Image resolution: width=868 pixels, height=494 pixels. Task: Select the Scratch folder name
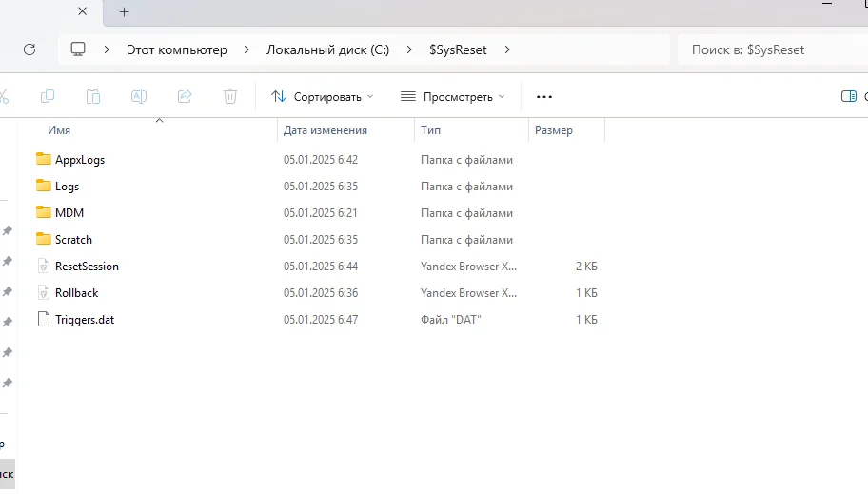click(x=73, y=239)
